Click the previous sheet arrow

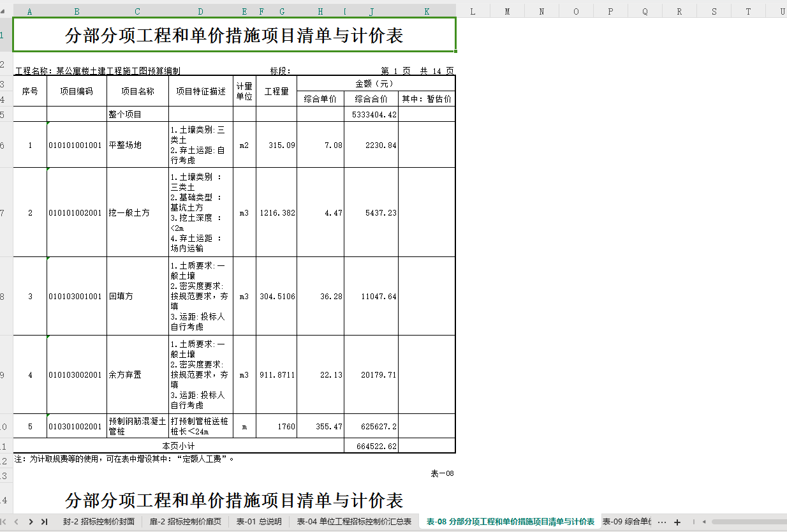17,522
